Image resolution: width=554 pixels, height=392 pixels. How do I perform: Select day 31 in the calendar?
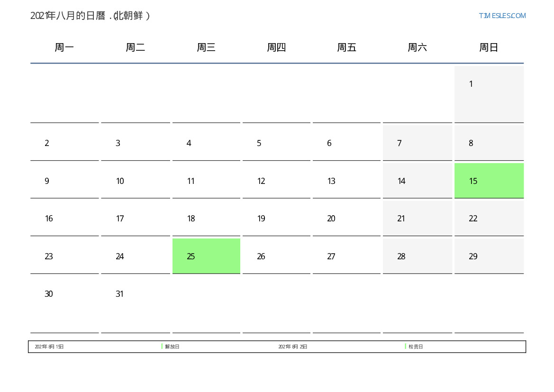click(x=136, y=304)
